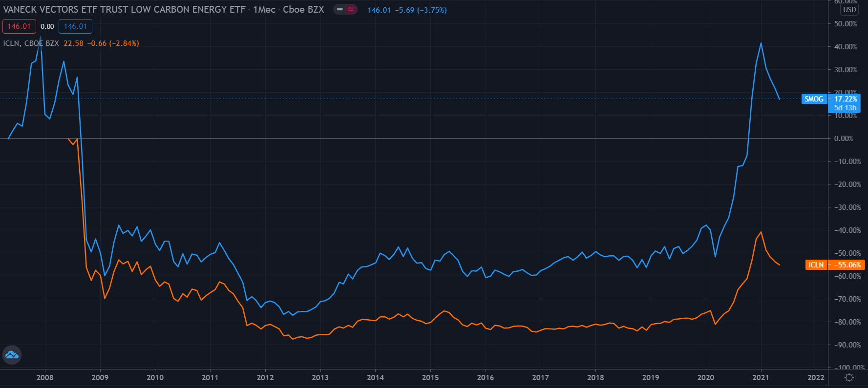Click the ICLN price value 22.58
This screenshot has width=868, height=388.
[73, 43]
